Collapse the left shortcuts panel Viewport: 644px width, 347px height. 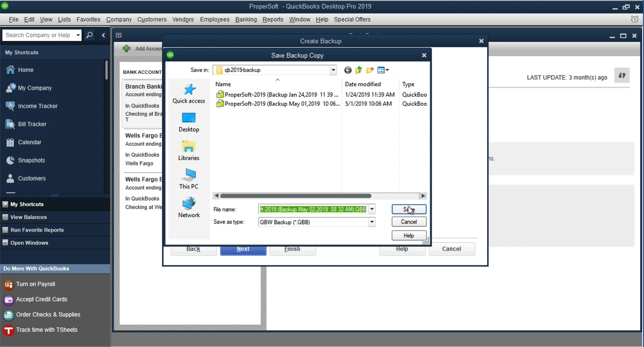click(104, 35)
